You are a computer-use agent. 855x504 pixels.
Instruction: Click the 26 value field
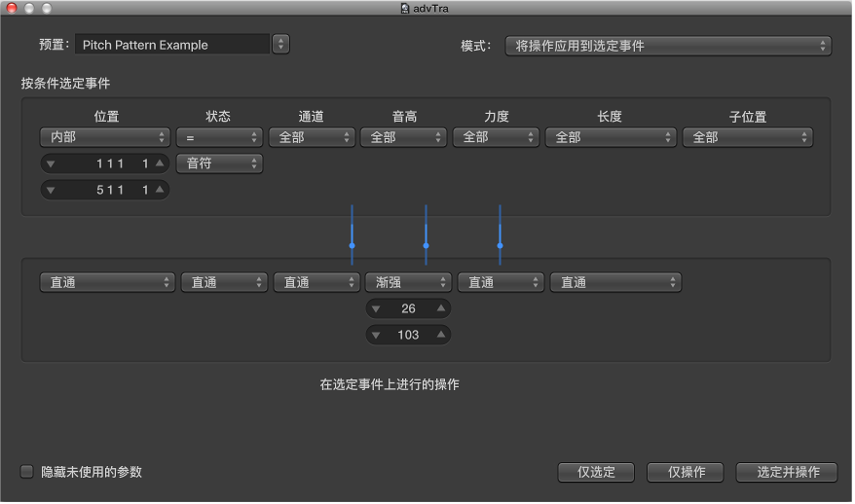[408, 308]
